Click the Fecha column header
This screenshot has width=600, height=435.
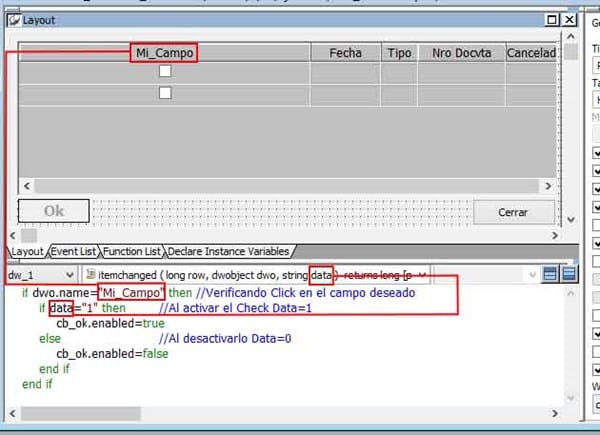pyautogui.click(x=346, y=53)
